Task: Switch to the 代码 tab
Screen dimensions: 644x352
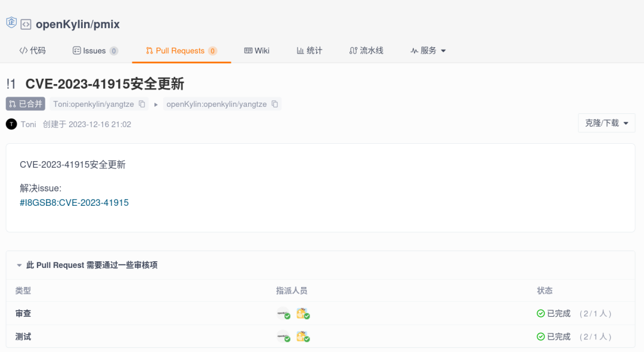Action: point(33,51)
